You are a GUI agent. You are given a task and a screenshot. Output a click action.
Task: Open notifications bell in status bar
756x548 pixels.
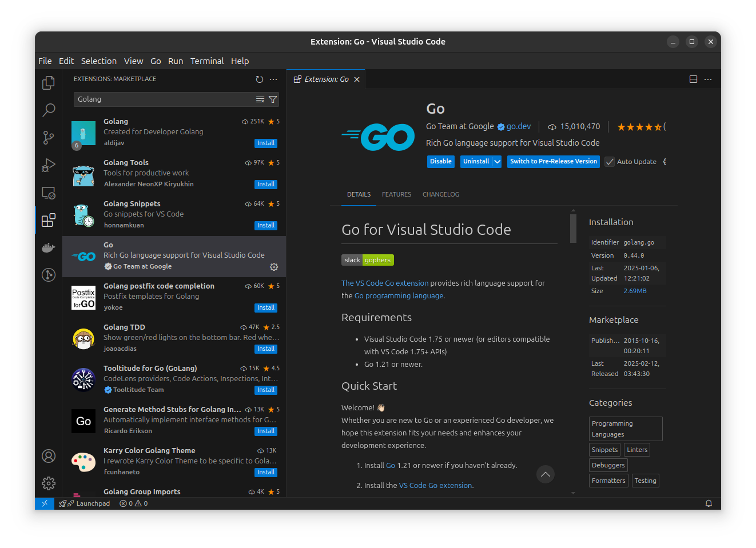(709, 503)
